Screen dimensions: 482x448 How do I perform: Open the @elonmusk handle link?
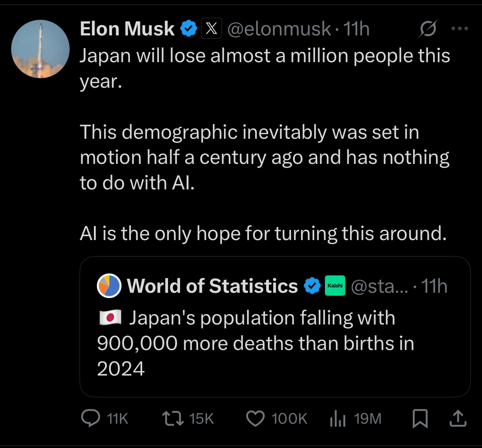tap(279, 29)
